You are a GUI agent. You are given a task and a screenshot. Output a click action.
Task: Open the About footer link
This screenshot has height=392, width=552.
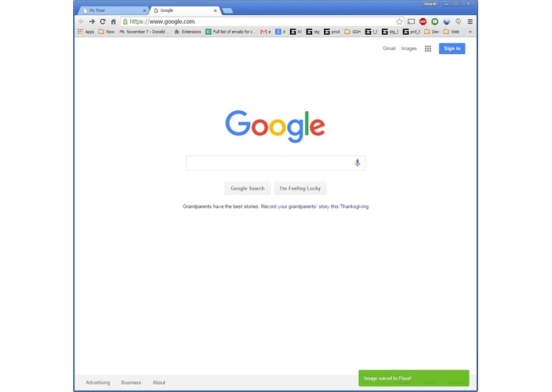click(159, 382)
